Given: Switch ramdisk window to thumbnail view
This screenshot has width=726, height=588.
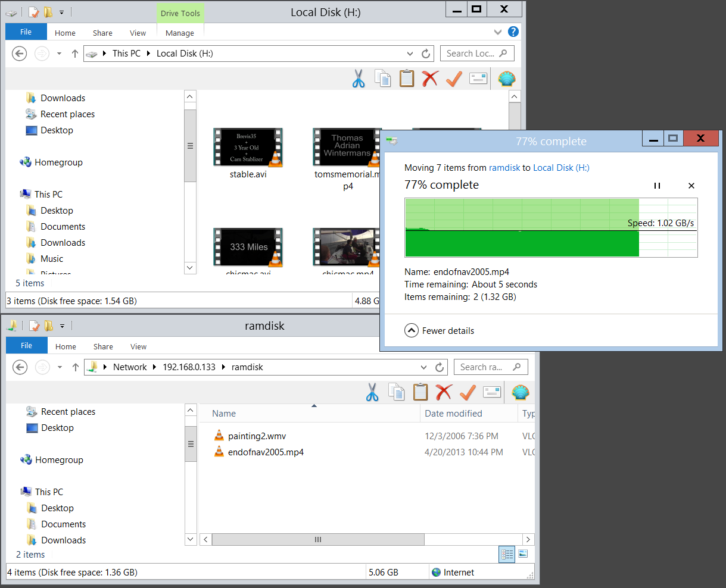Looking at the screenshot, I should (523, 553).
